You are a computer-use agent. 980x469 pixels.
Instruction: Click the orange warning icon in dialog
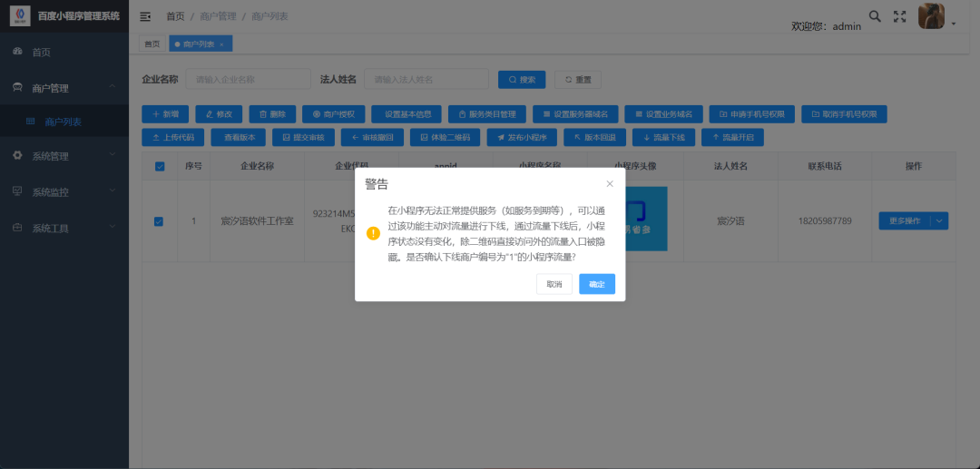tap(373, 233)
